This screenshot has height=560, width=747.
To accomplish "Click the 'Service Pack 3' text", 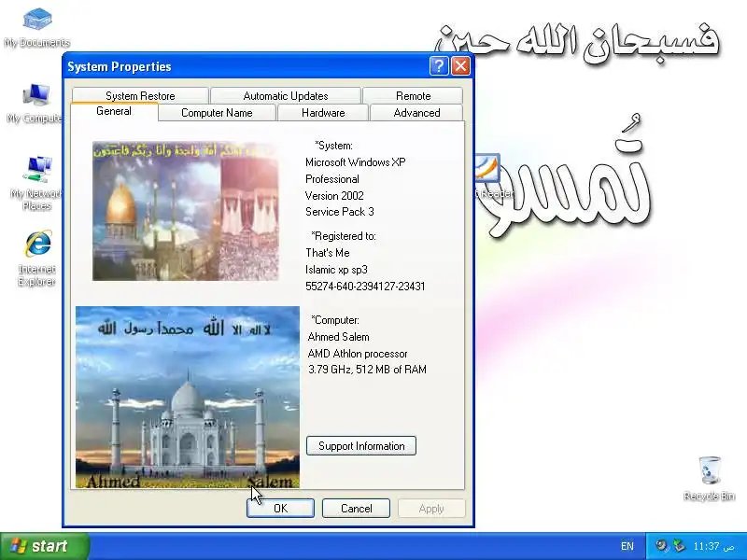I will [340, 212].
